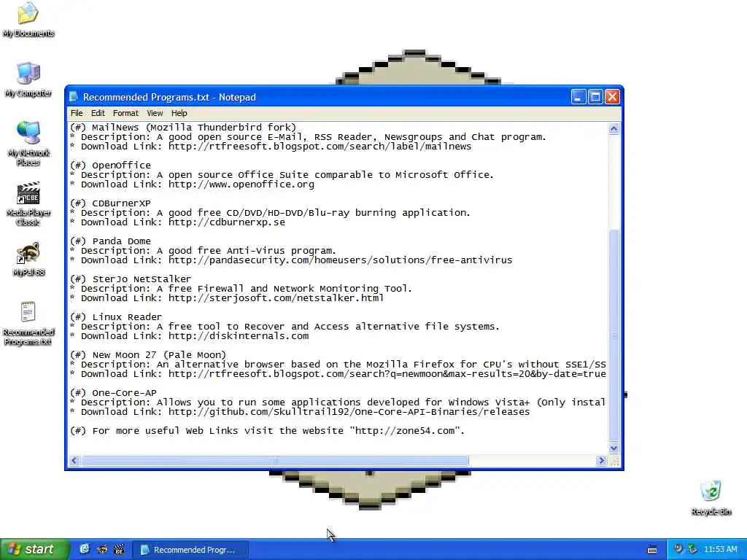
Task: Click the "(#) SterJo NetStalker" heading line
Action: coord(131,279)
